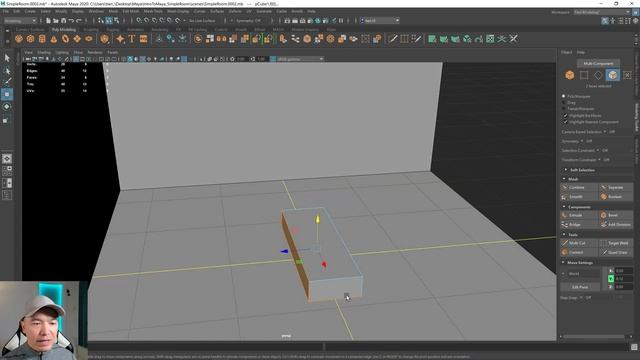
Task: Click the undo arrow in status line
Action: click(x=71, y=20)
